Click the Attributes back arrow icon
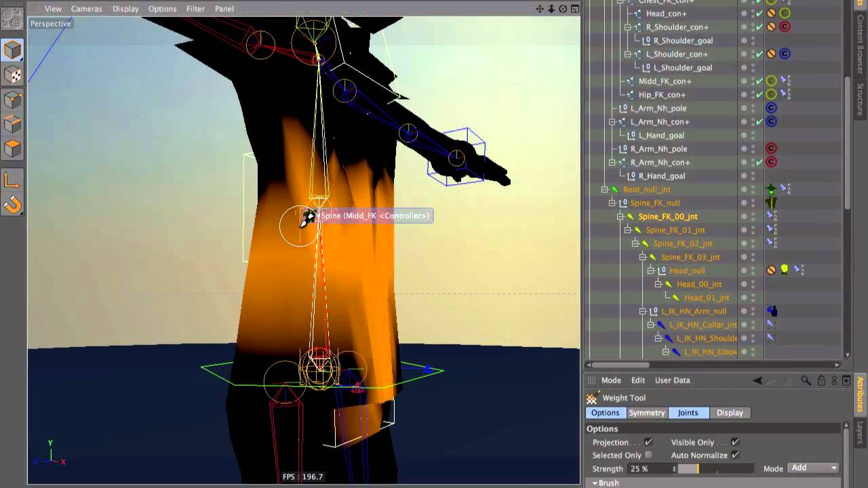 coord(758,381)
